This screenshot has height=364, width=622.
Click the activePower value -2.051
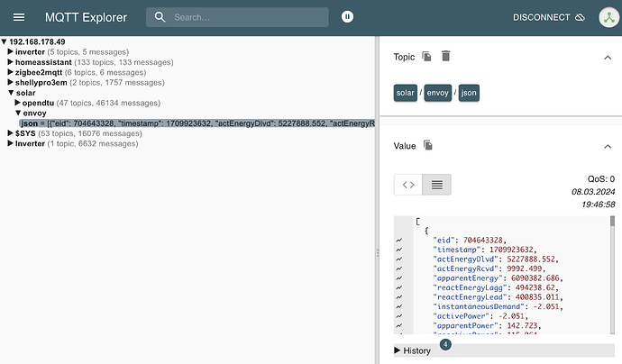coord(511,316)
